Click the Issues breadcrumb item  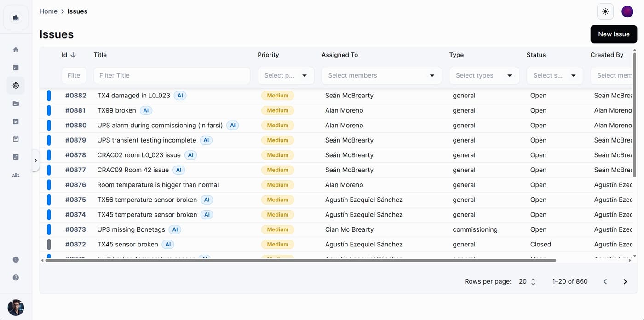pyautogui.click(x=77, y=11)
